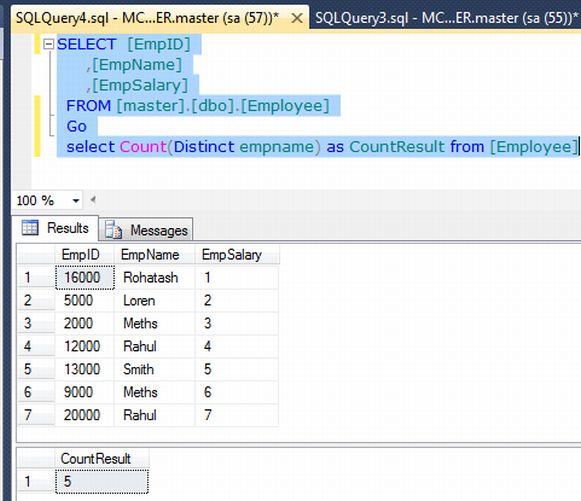581x501 pixels.
Task: Open the Results tab
Action: 55,228
